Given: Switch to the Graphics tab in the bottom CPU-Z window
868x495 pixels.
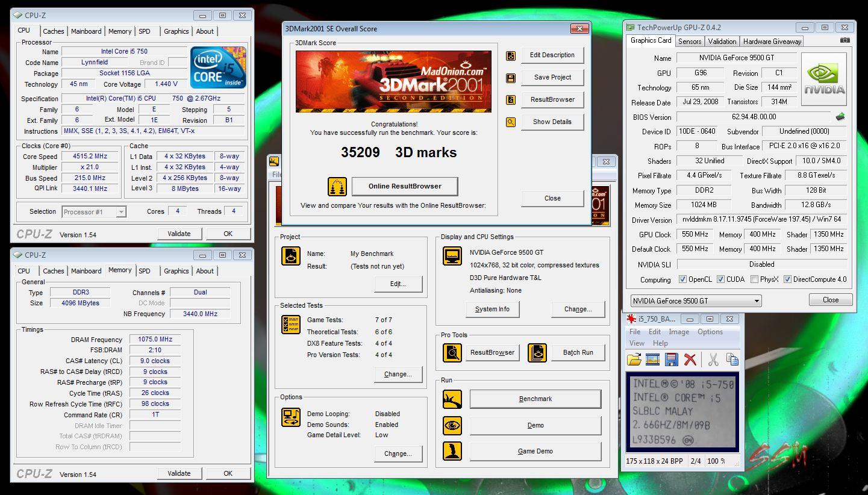Looking at the screenshot, I should point(176,271).
